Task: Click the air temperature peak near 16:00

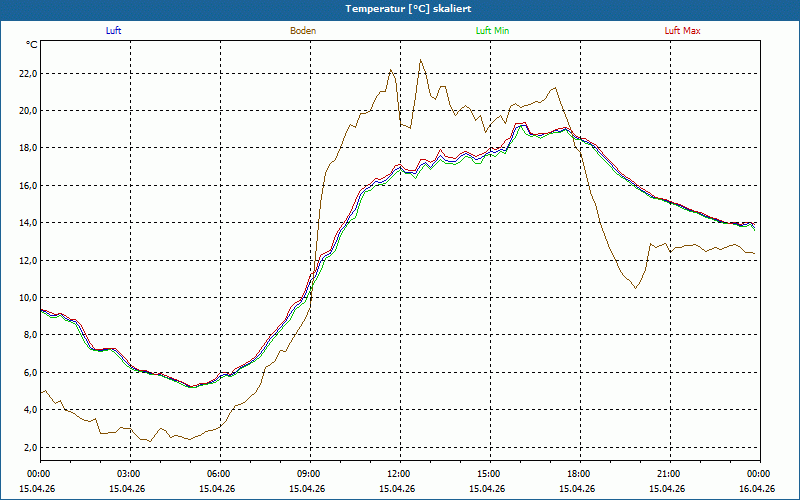Action: pos(521,124)
